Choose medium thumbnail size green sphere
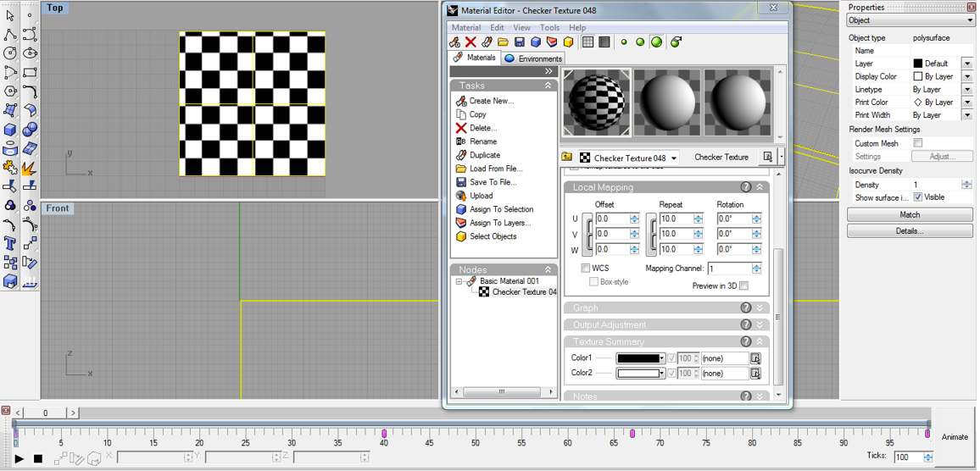The width and height of the screenshot is (980, 471). 640,42
